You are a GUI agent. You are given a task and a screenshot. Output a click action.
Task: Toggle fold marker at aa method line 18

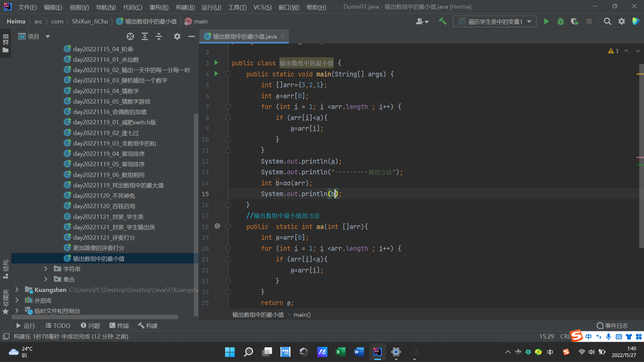tap(228, 227)
